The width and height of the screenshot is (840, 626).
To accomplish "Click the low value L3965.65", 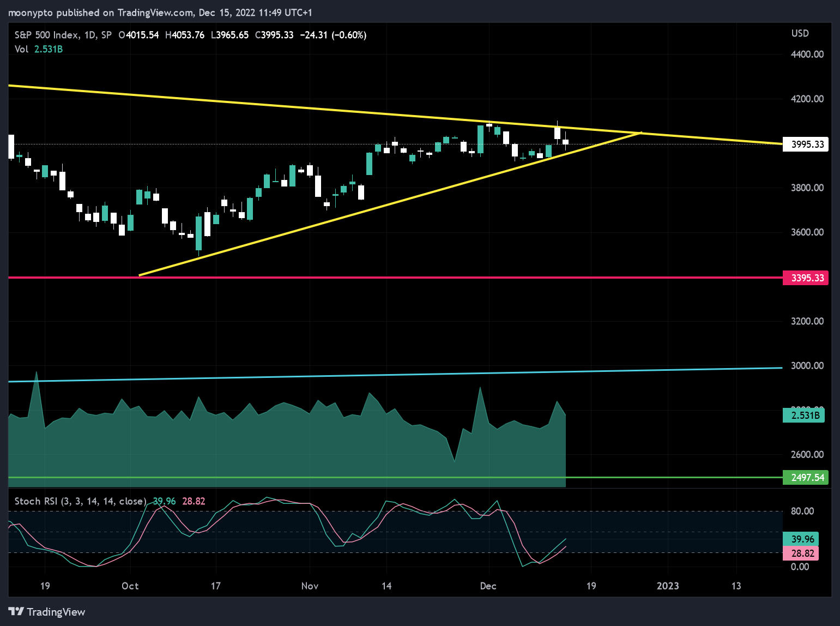I will 229,35.
